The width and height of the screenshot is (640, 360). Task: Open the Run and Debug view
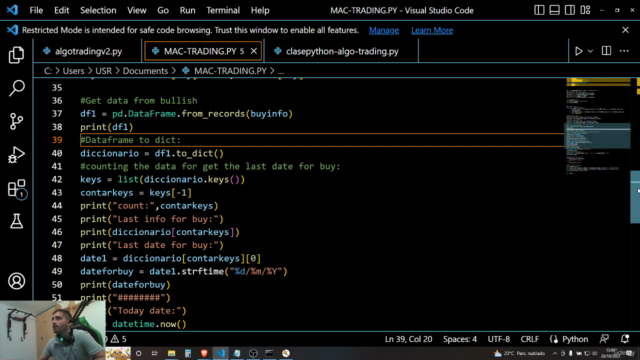(x=16, y=155)
